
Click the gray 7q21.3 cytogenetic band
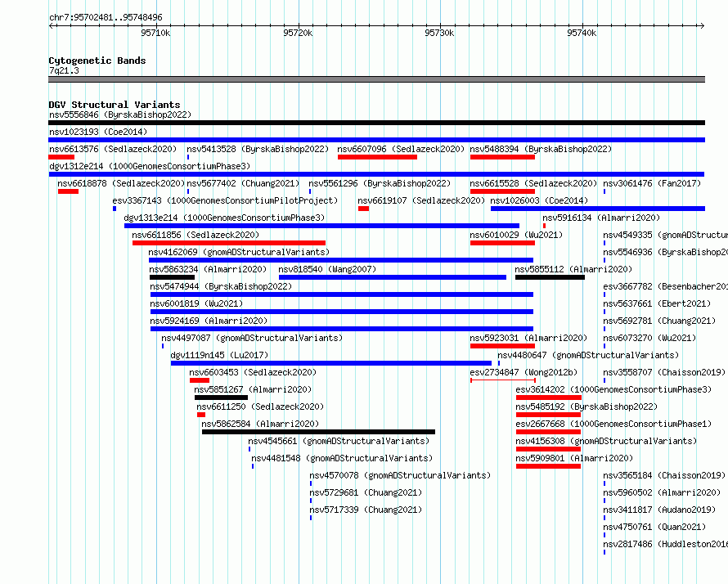tap(376, 79)
